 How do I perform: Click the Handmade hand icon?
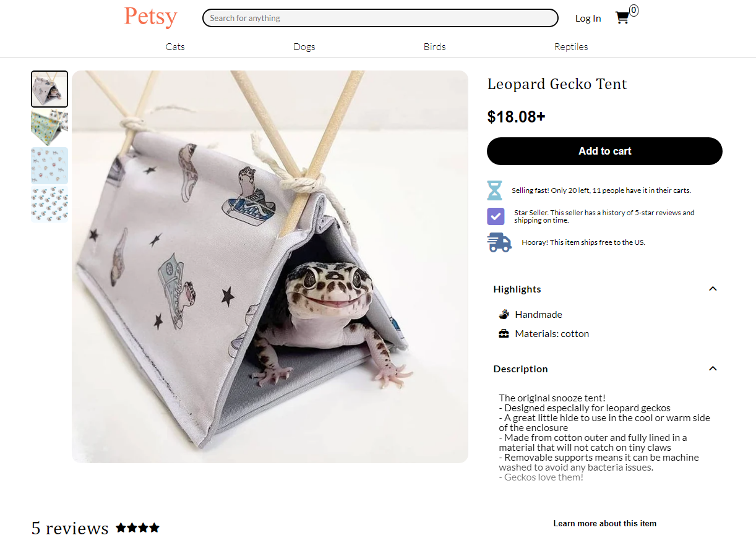503,314
